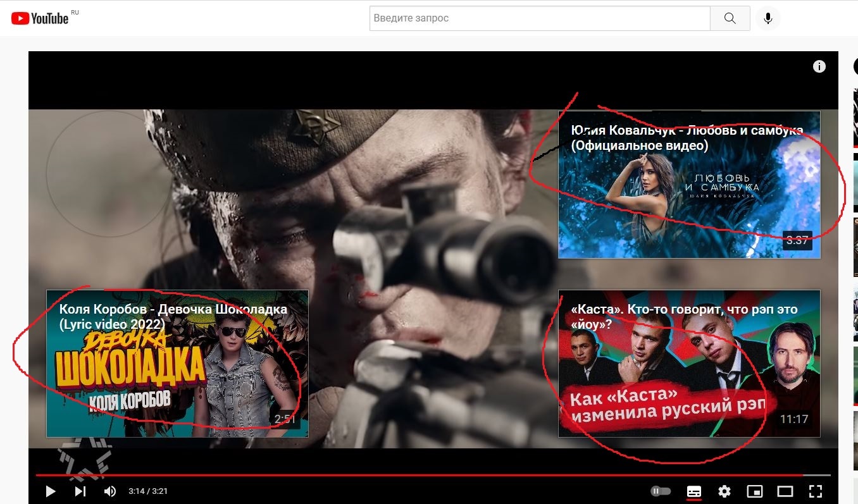Click the search magnifier button

pos(730,18)
